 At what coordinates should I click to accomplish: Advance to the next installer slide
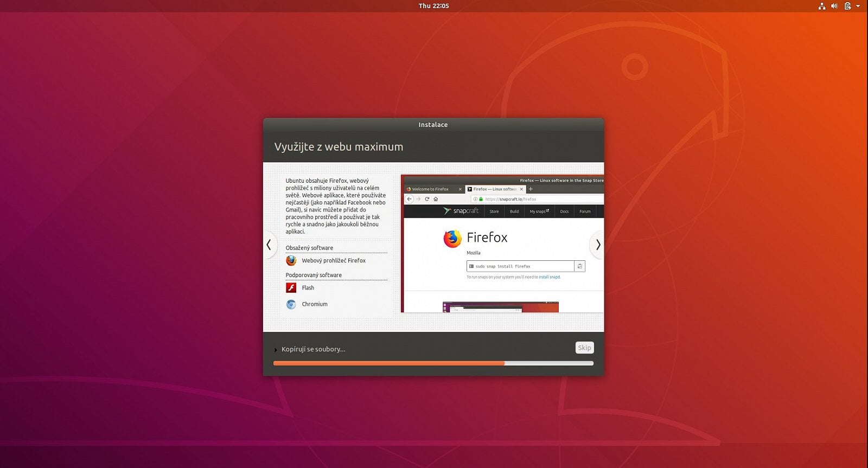597,245
